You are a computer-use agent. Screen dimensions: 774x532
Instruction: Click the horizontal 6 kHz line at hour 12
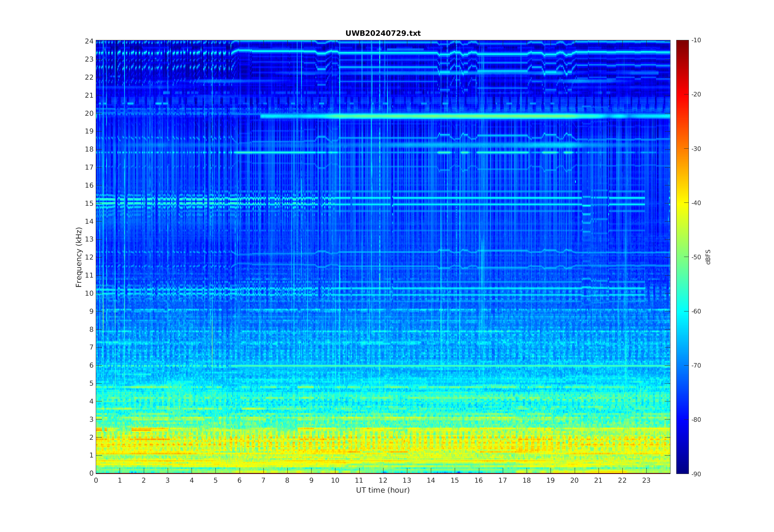click(383, 366)
